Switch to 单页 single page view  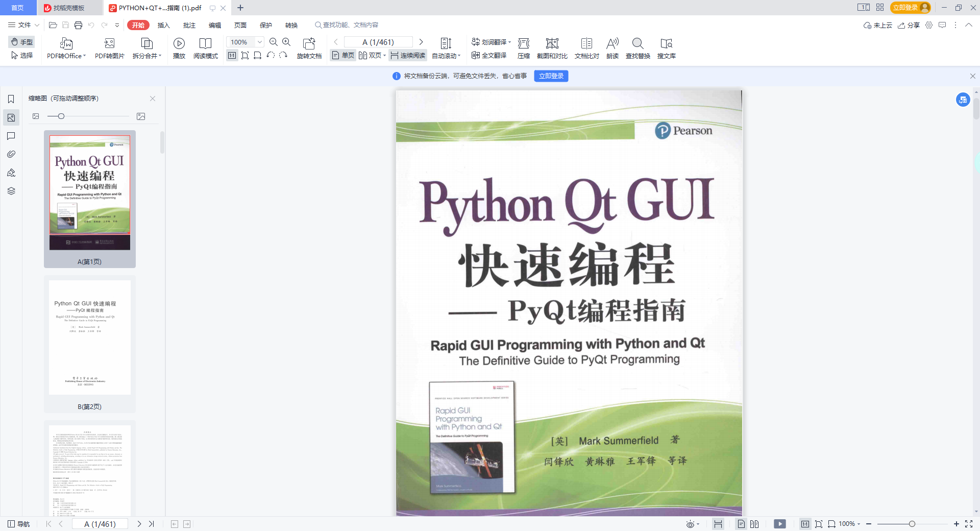point(343,56)
